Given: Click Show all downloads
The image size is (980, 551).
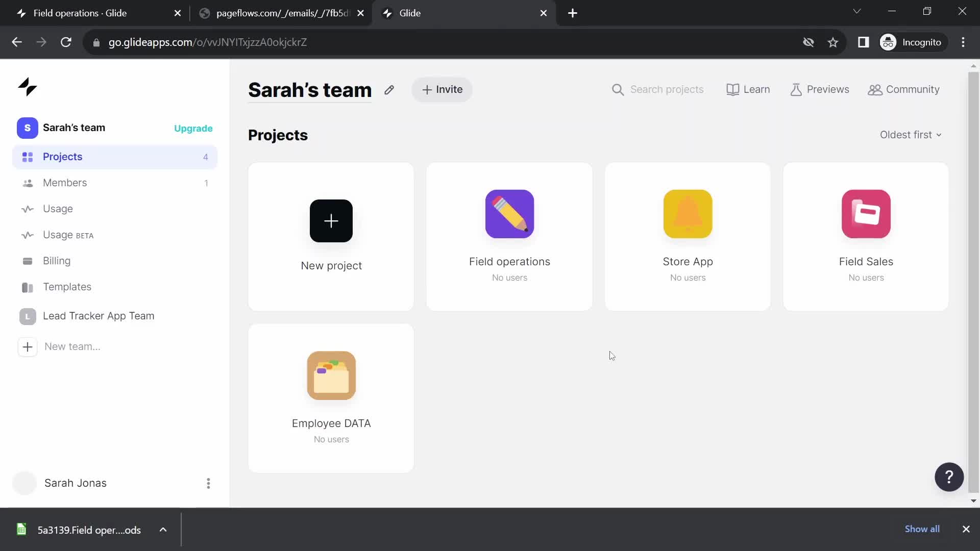Looking at the screenshot, I should point(922,529).
